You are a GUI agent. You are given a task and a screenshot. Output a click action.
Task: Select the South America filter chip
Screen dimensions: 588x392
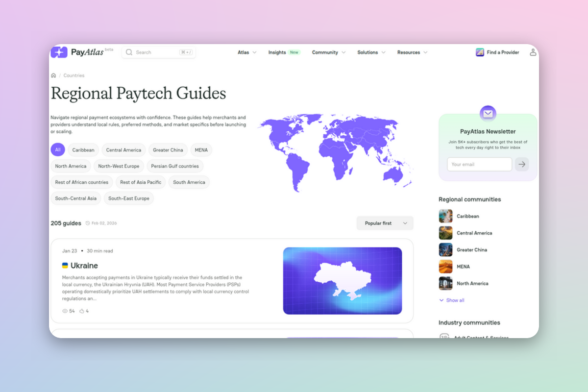(189, 182)
